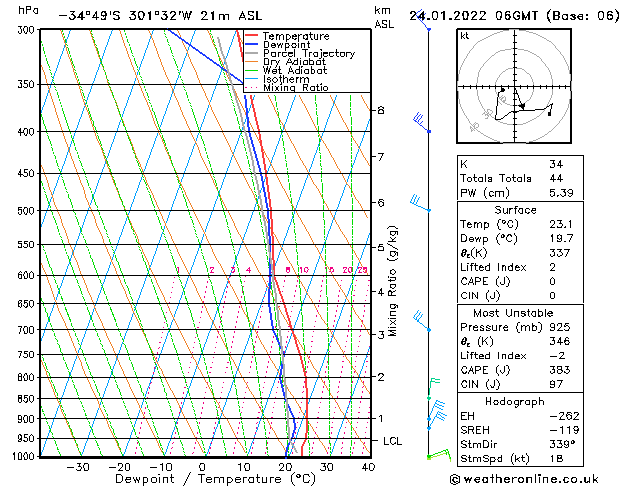Click the 'Dewpoint' legend entry
Viewport: 629px width, 486px height.
[x=286, y=45]
